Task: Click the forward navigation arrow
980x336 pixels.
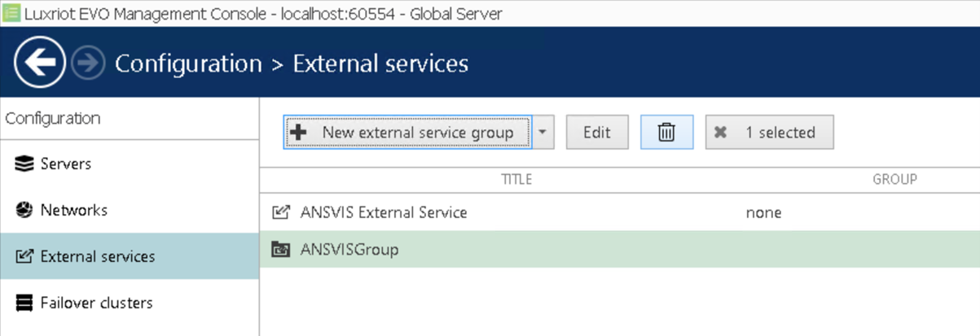Action: [x=87, y=63]
